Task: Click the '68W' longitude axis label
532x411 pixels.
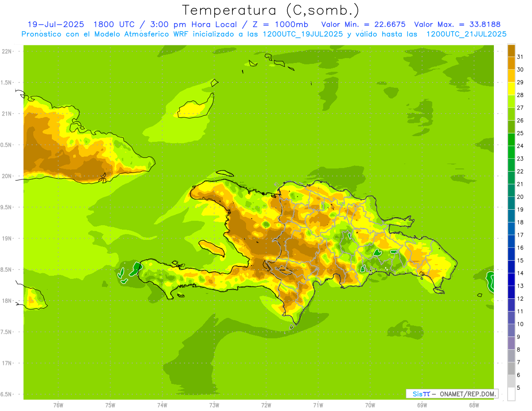Action: (x=474, y=405)
